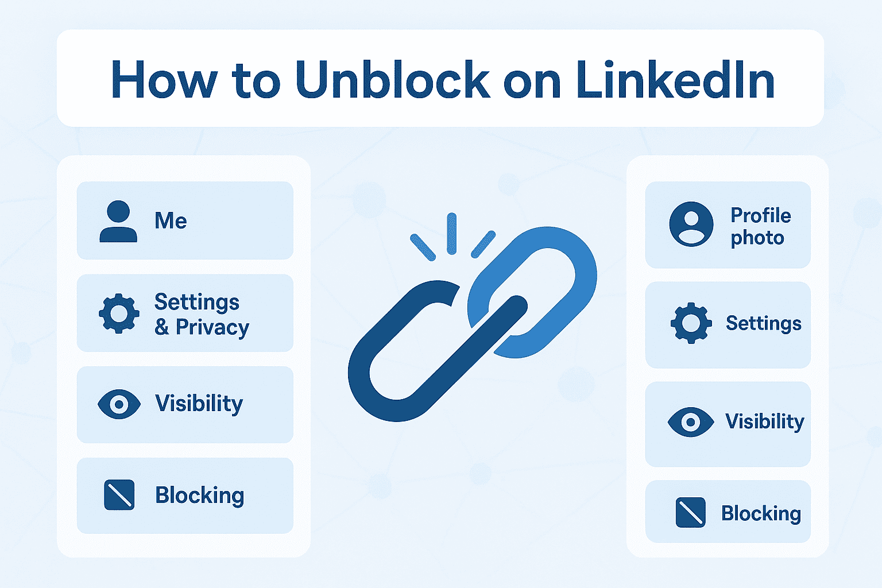
Task: Click the How to Unblock on LinkedIn title
Action: click(x=442, y=79)
